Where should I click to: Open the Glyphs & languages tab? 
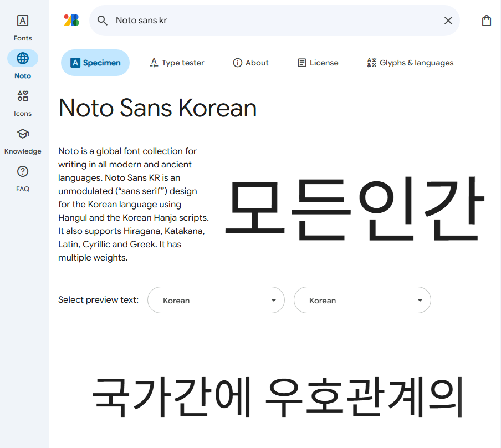[x=410, y=63]
